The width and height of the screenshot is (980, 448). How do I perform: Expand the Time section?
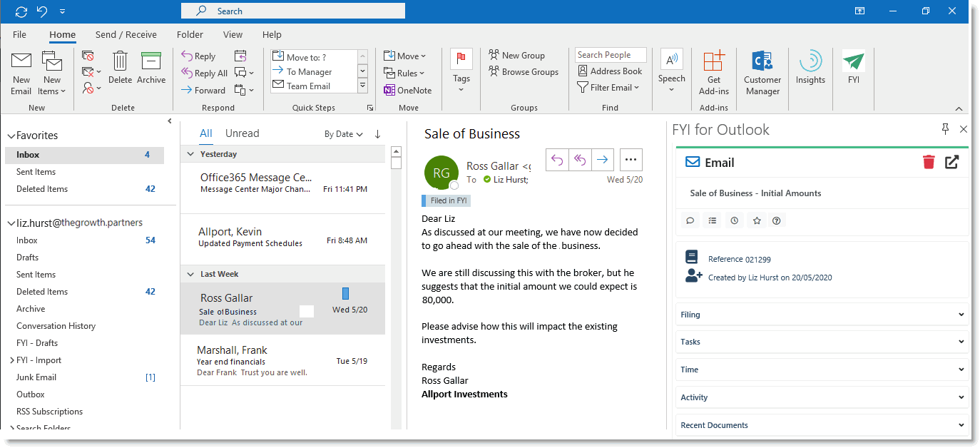coord(822,370)
